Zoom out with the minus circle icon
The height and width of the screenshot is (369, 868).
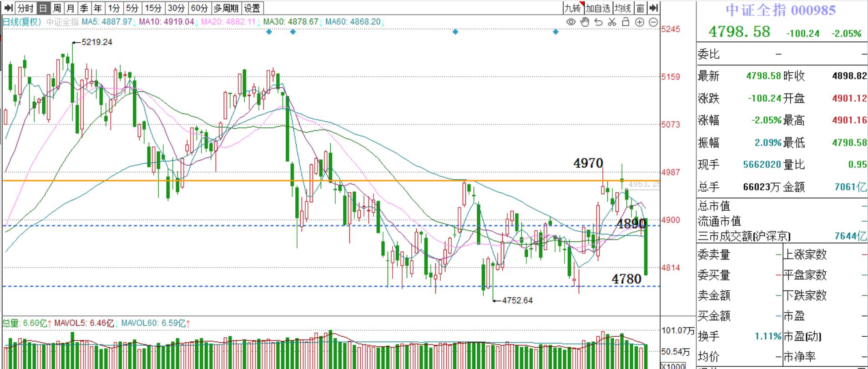[653, 22]
